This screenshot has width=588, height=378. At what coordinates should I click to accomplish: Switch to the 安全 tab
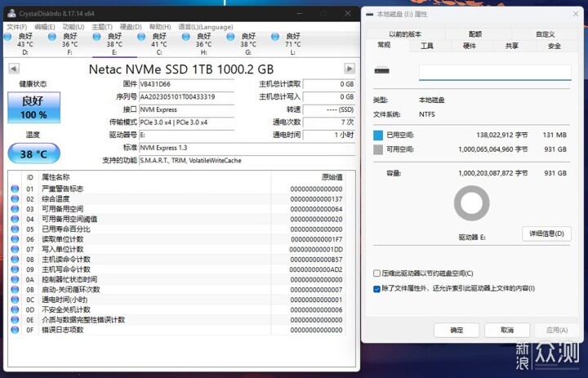pos(555,46)
